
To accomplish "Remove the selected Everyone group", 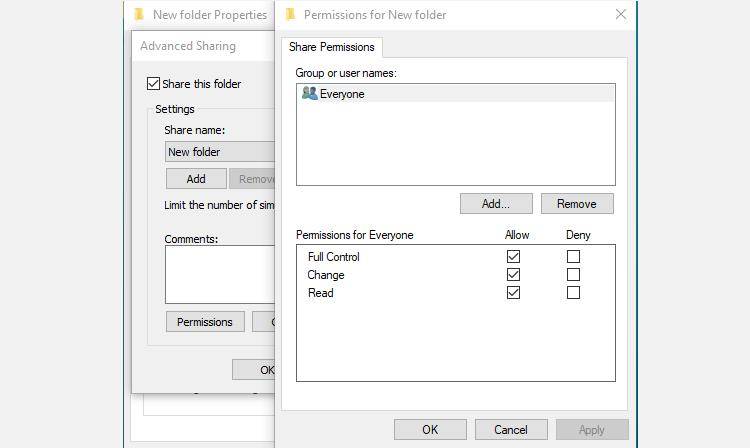I will point(576,204).
